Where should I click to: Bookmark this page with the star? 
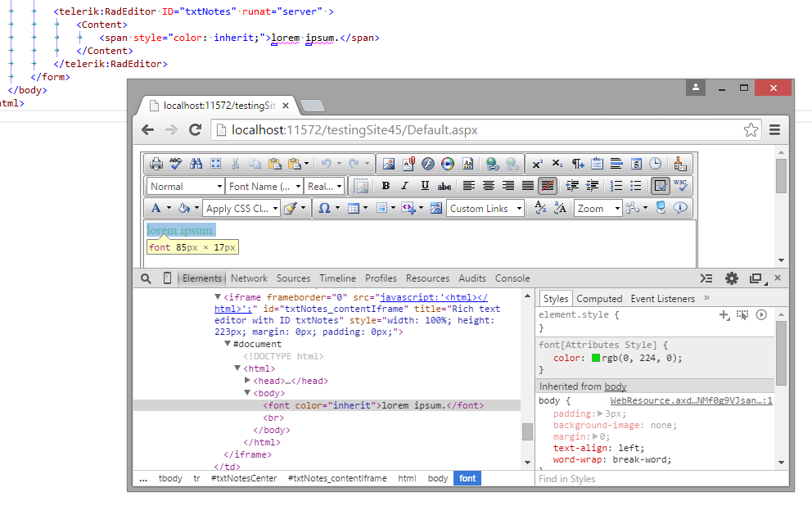click(x=751, y=130)
